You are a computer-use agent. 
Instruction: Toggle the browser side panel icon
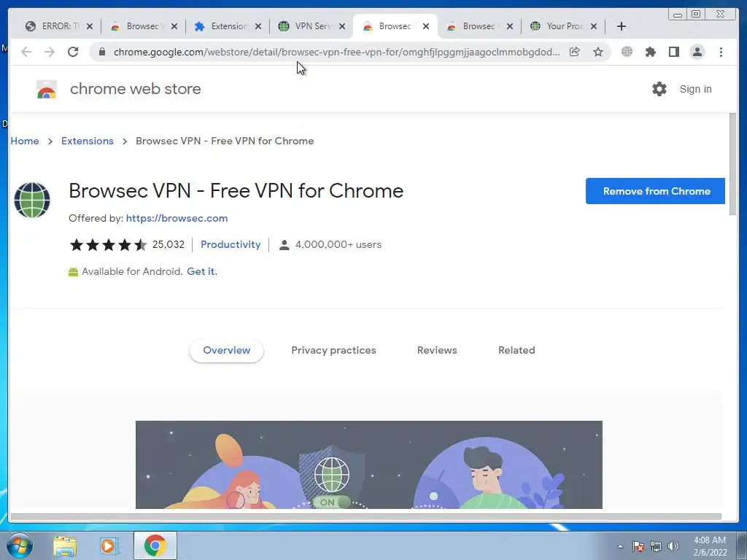pyautogui.click(x=673, y=52)
